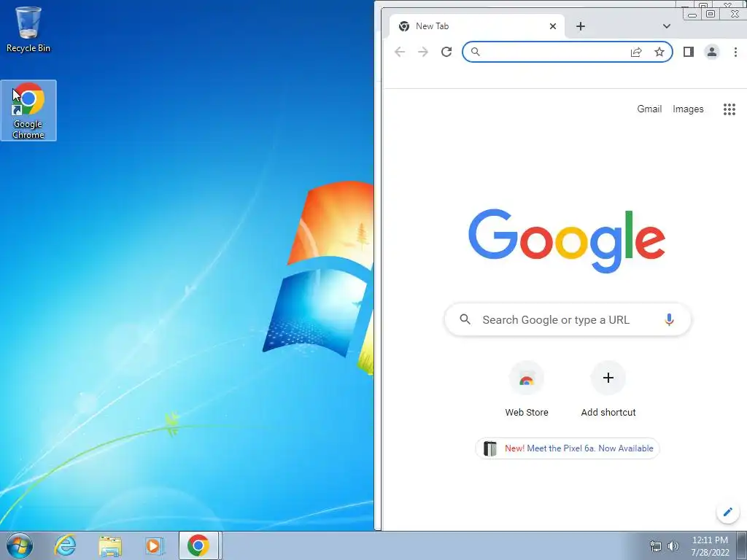Open Windows Explorer from the taskbar
The width and height of the screenshot is (747, 560).
[x=110, y=545]
